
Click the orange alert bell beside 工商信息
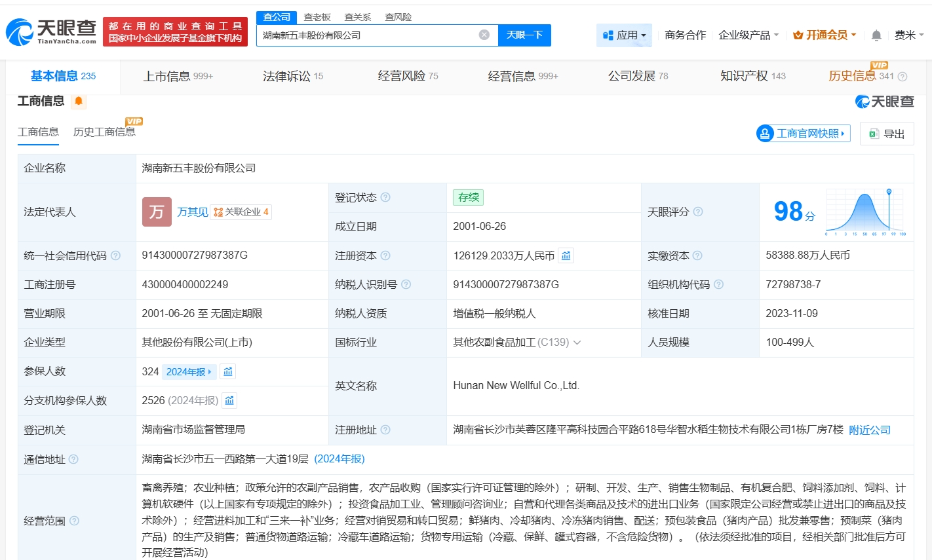79,101
